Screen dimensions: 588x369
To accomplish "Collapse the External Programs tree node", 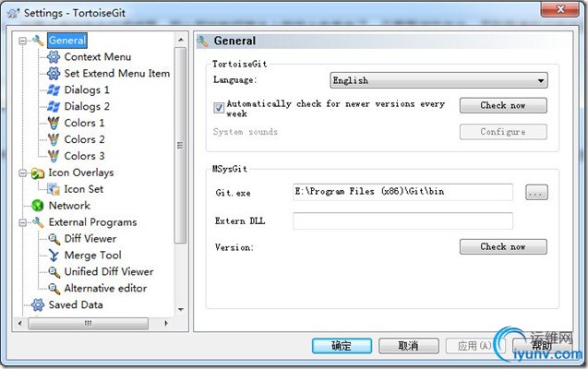I will pos(23,222).
